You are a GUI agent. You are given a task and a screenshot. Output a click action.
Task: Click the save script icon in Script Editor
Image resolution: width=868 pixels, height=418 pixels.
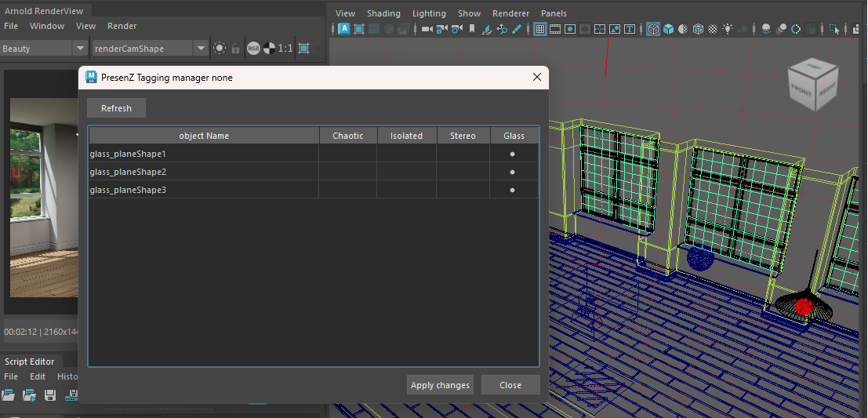tap(50, 394)
